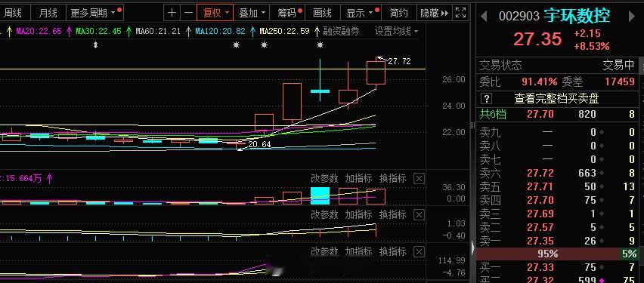This screenshot has width=644, height=283.
Task: Click 买一 price 27.33
Action: pyautogui.click(x=540, y=268)
